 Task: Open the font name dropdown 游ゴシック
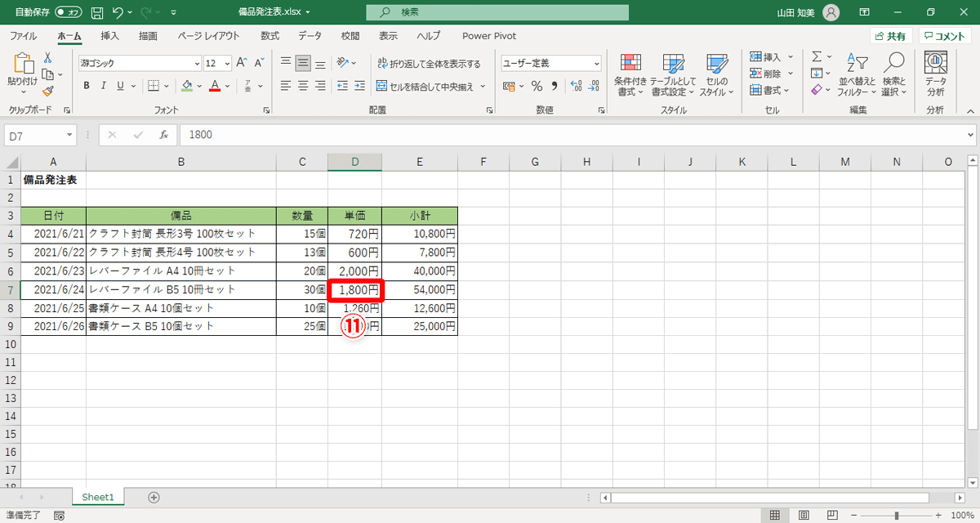tap(197, 63)
